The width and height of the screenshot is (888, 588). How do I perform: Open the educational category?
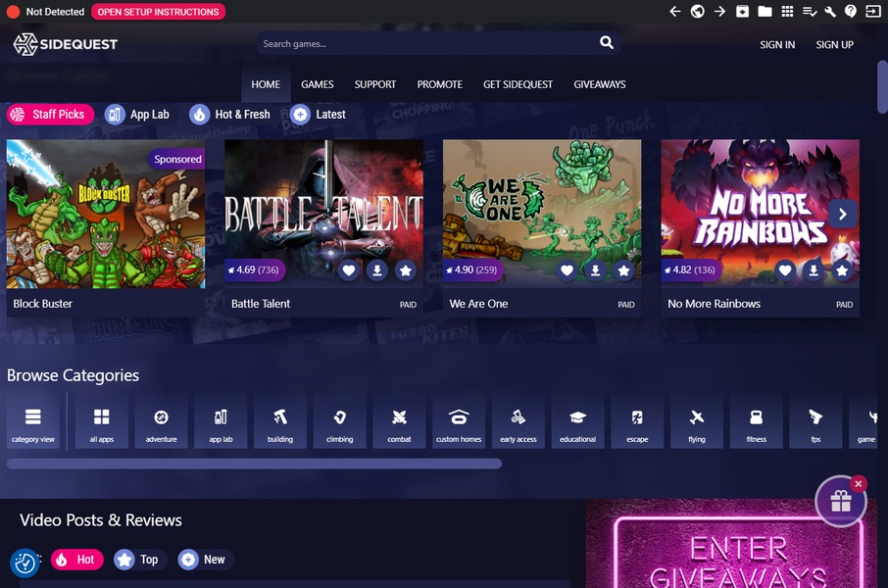click(577, 423)
